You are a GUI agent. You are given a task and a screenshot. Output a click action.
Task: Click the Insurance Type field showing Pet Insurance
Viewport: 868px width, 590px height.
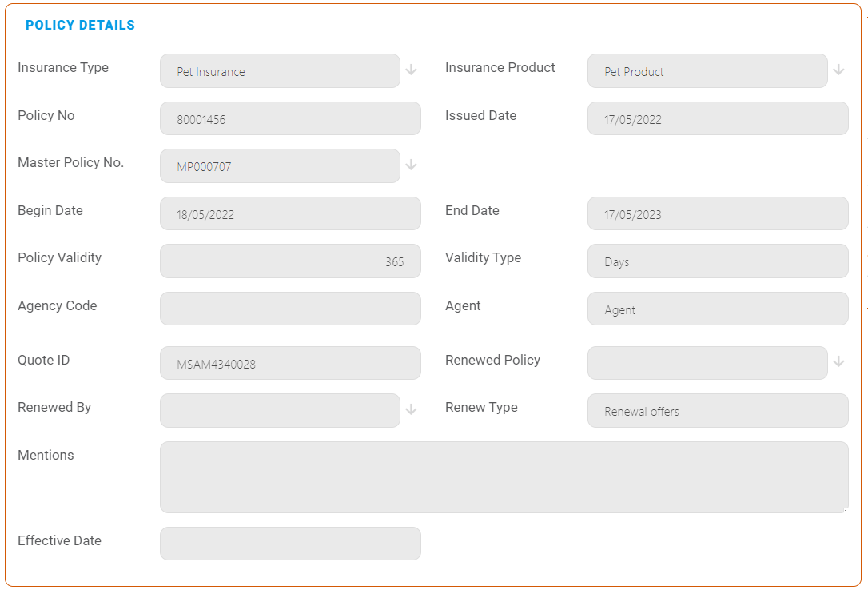(280, 70)
